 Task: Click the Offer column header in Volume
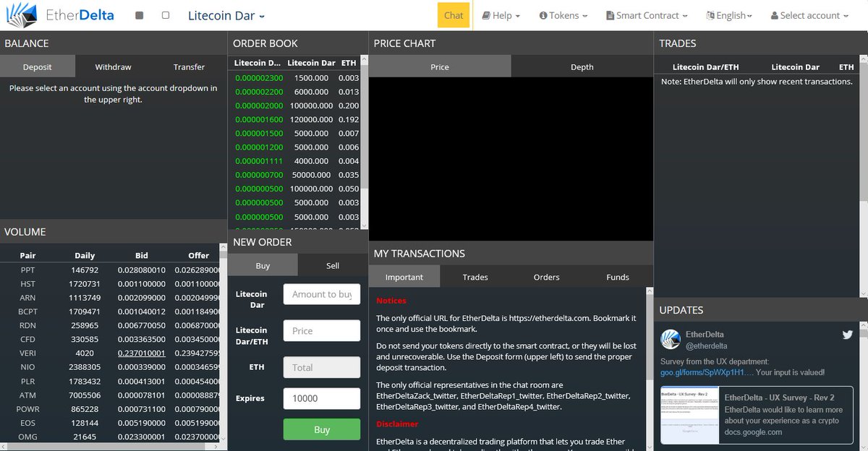click(x=198, y=255)
